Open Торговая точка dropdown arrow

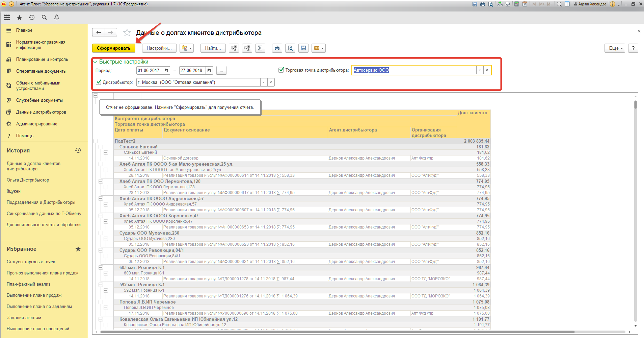480,70
